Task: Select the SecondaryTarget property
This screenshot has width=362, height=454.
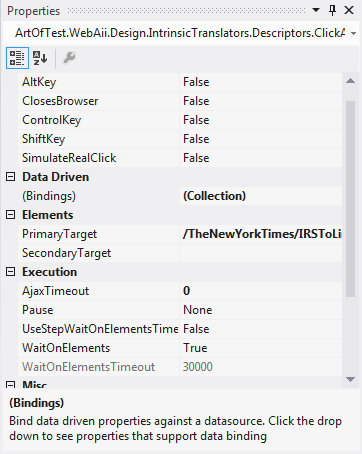Action: [x=99, y=253]
